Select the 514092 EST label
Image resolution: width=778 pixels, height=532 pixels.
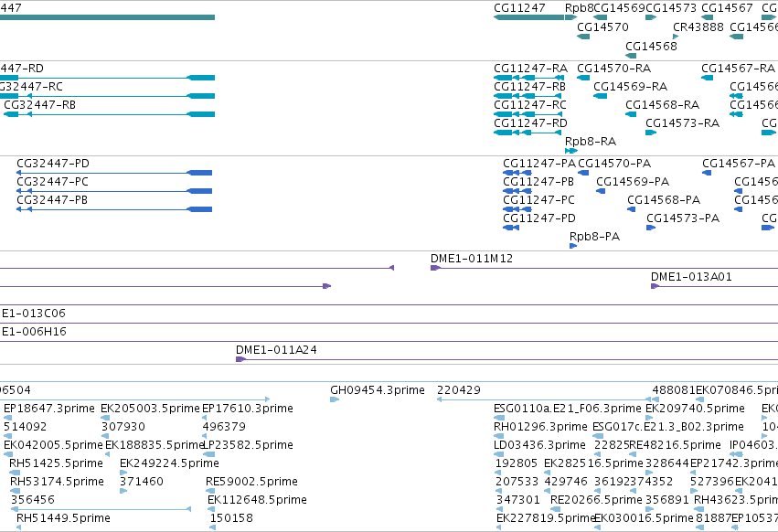[x=25, y=427]
